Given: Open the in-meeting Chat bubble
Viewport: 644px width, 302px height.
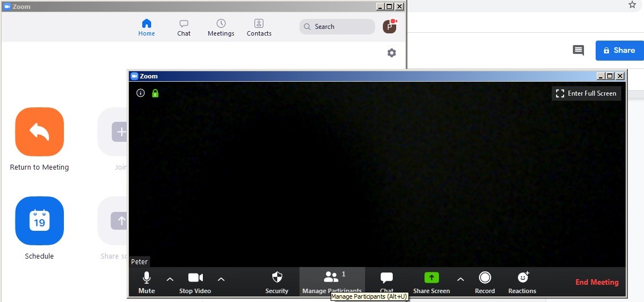Looking at the screenshot, I should [387, 283].
